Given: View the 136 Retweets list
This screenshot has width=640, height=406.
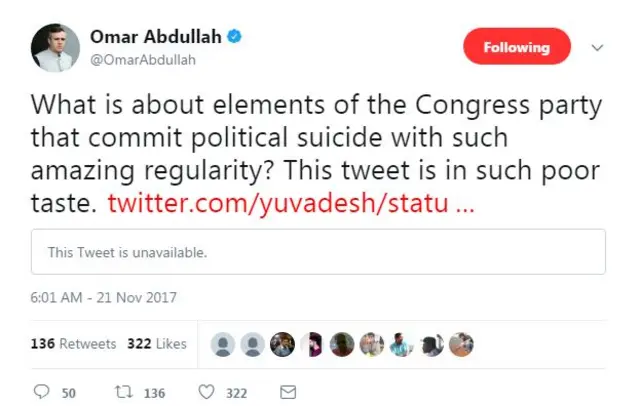Looking at the screenshot, I should click(x=73, y=344).
